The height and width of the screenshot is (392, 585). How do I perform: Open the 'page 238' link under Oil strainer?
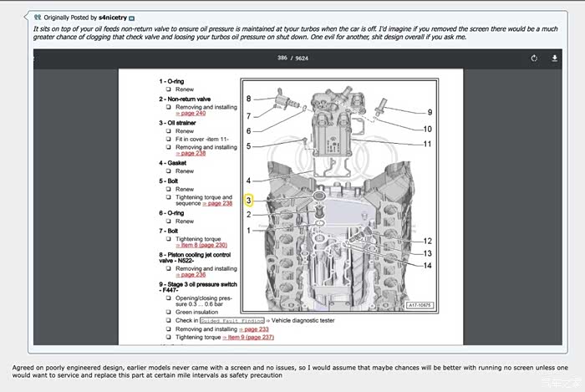click(191, 153)
